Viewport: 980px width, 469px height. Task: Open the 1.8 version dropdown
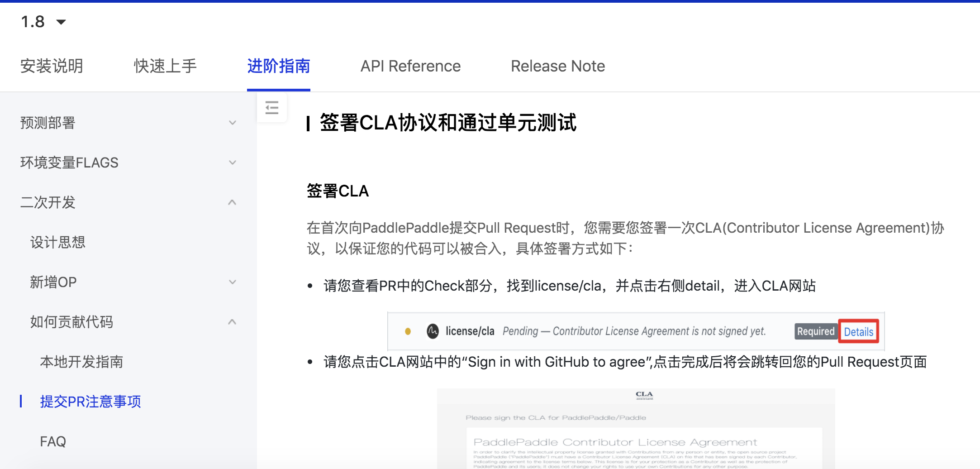(x=43, y=22)
